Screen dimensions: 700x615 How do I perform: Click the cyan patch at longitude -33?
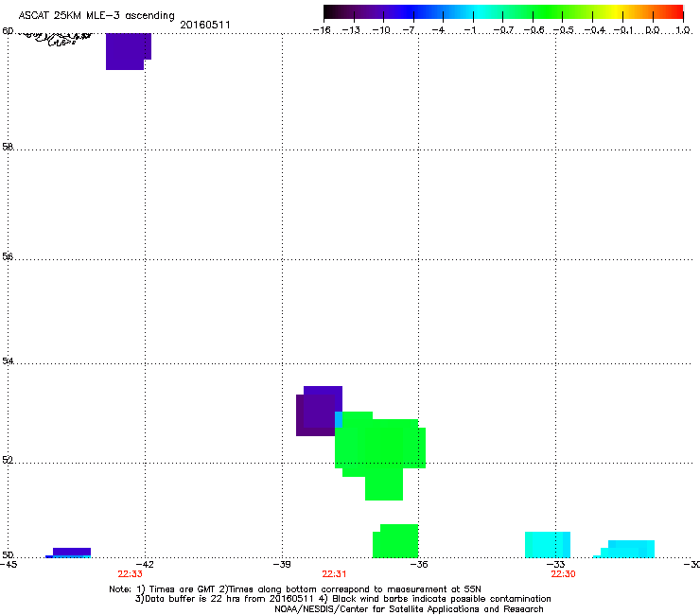[x=548, y=544]
